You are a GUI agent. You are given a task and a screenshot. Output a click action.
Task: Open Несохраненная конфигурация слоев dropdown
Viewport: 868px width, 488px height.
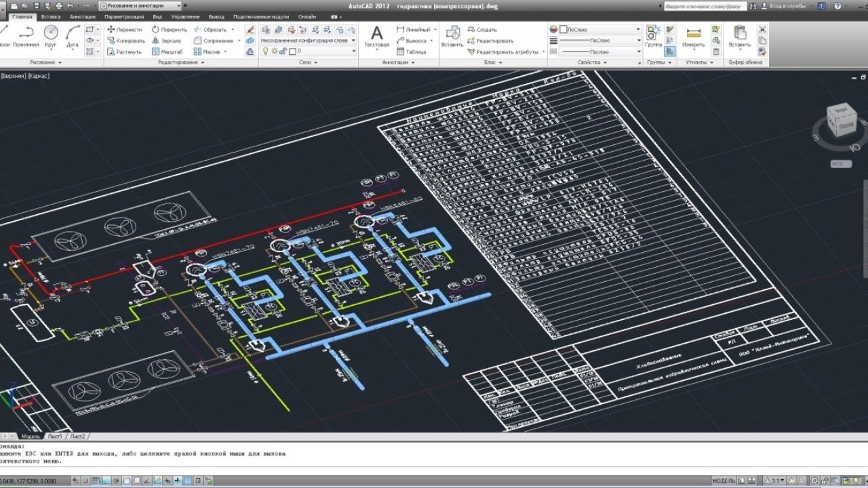pyautogui.click(x=308, y=41)
